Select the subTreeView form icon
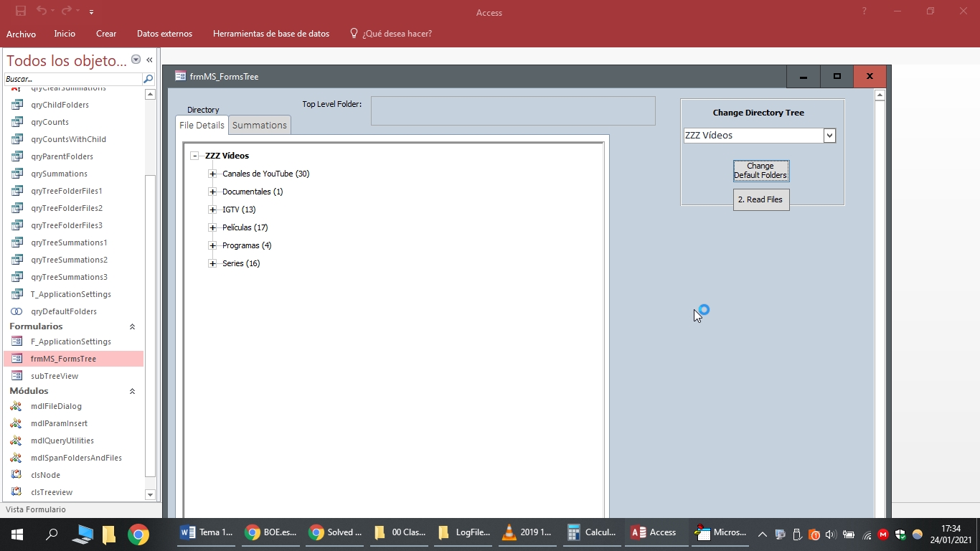Screen dimensions: 980x551 pos(17,376)
